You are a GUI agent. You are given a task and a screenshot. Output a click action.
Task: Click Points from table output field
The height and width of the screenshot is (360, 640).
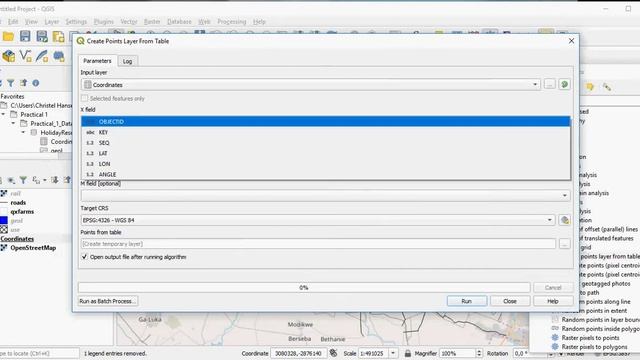point(318,244)
